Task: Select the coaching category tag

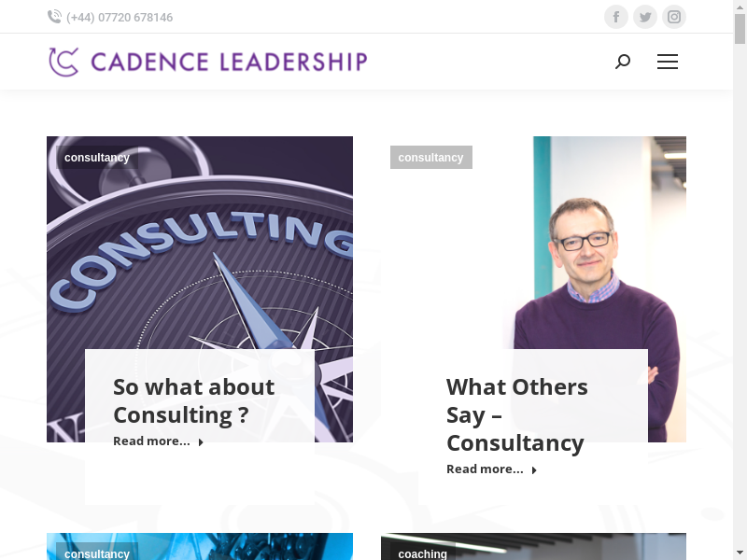Action: 422,553
